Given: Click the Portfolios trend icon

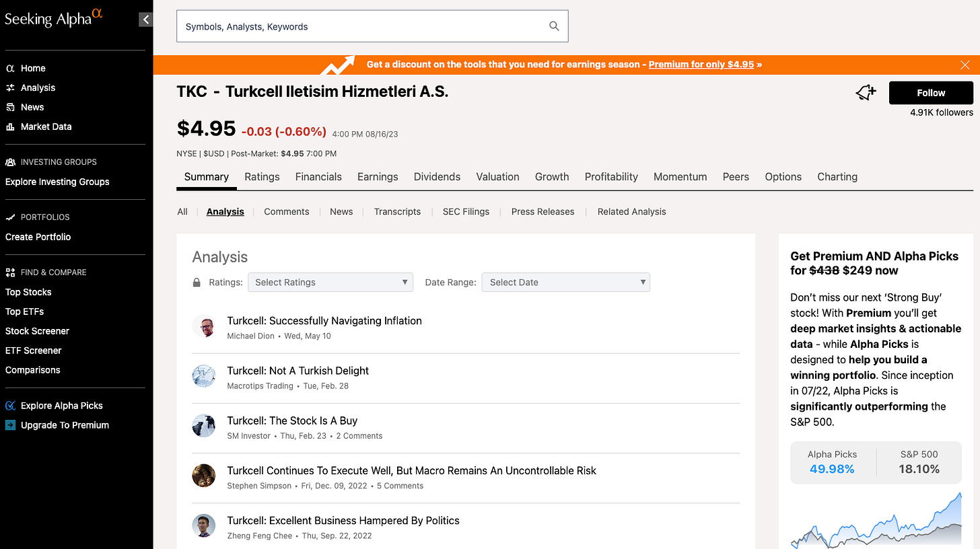Looking at the screenshot, I should 10,217.
